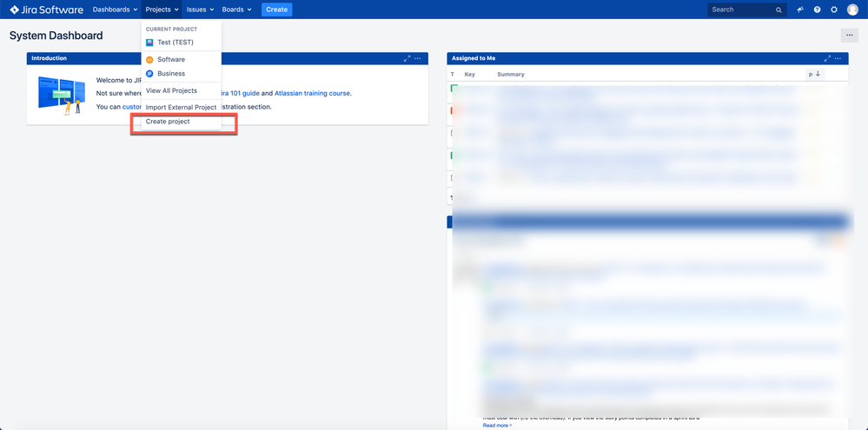Open Assigned to Me gadget options
The width and height of the screenshot is (868, 430).
click(838, 58)
